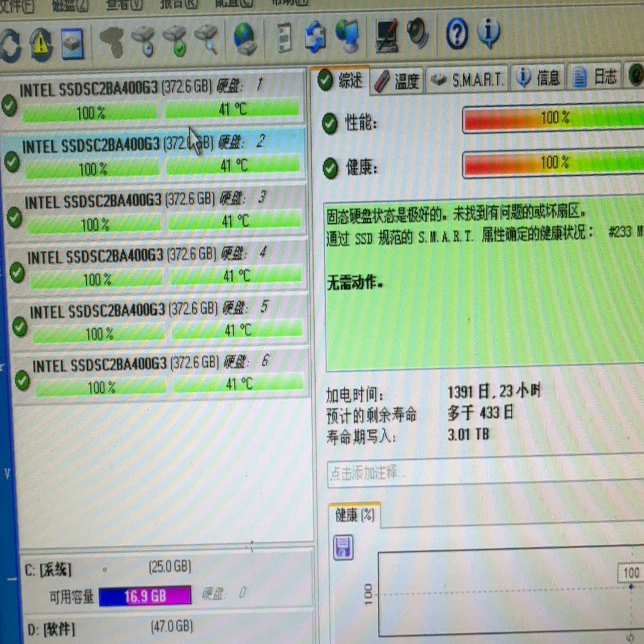Click the 多于 433 日 remaining life value
This screenshot has width=644, height=644.
(x=480, y=413)
